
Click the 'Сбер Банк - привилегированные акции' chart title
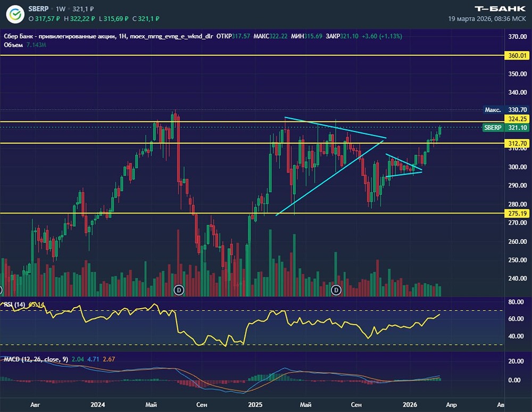(60, 36)
